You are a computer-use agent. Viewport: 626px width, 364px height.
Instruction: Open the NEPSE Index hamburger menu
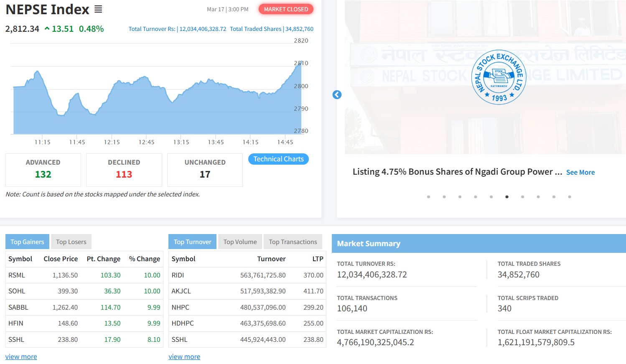click(x=98, y=9)
